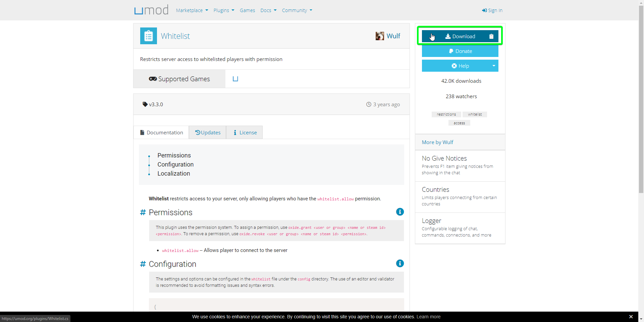Open the Logger plugin
644x322 pixels.
431,221
